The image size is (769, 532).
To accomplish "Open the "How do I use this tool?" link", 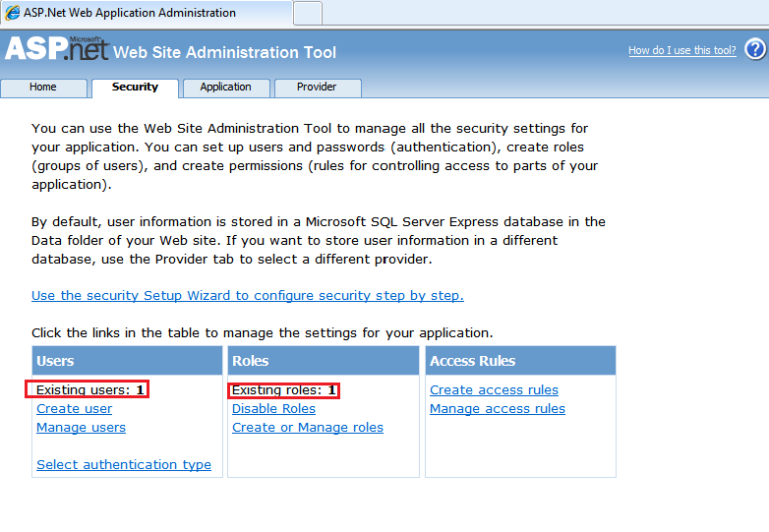I will click(x=681, y=51).
